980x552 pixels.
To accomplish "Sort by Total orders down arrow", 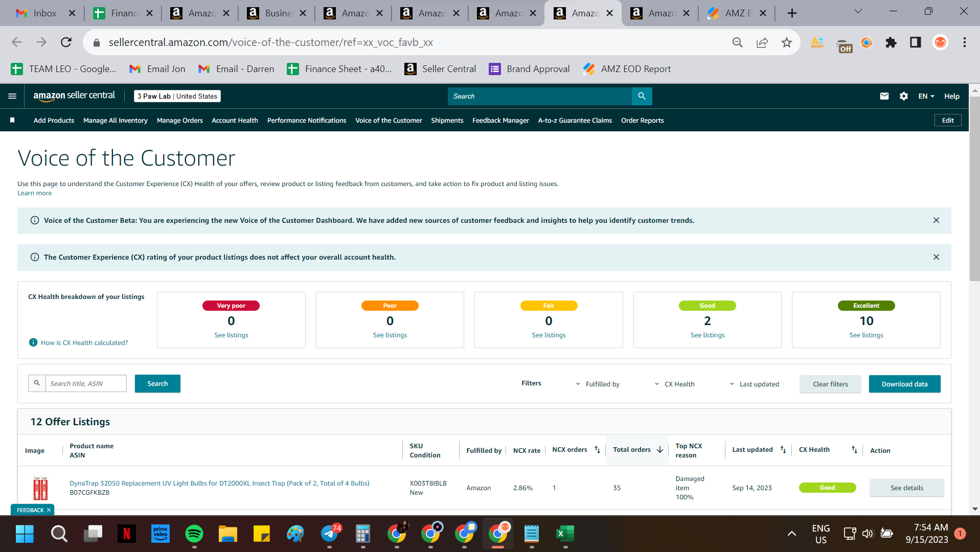I will click(x=660, y=450).
